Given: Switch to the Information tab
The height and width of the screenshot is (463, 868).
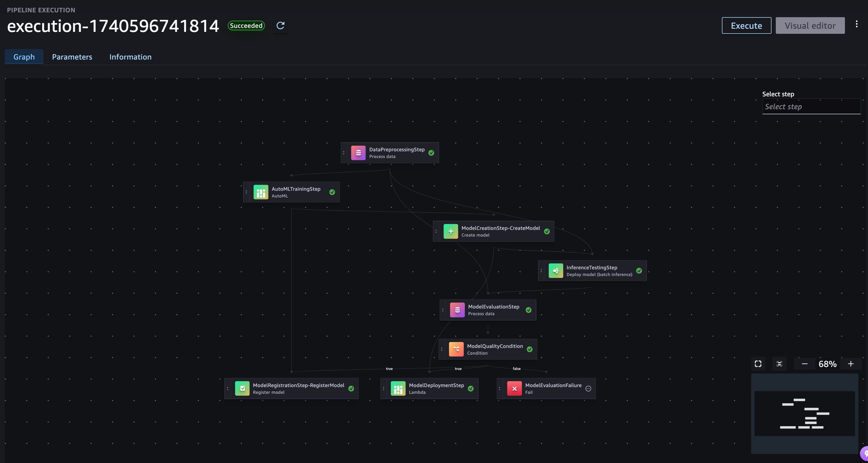Looking at the screenshot, I should pos(130,57).
